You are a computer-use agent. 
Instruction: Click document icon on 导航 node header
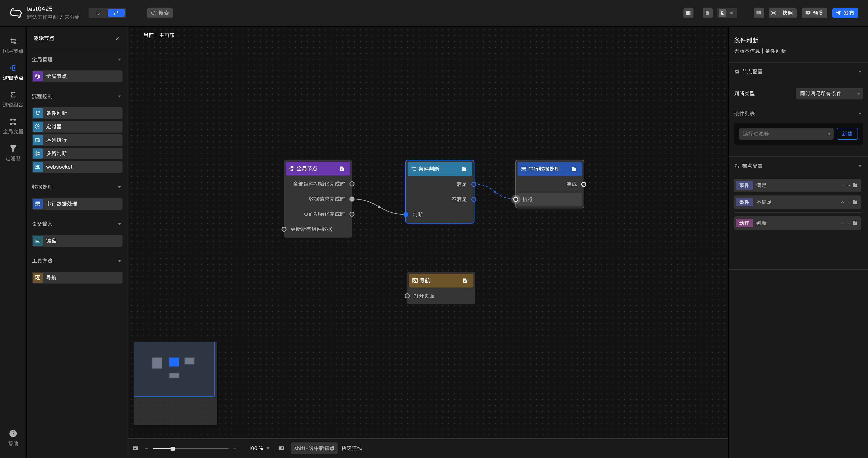(x=465, y=281)
